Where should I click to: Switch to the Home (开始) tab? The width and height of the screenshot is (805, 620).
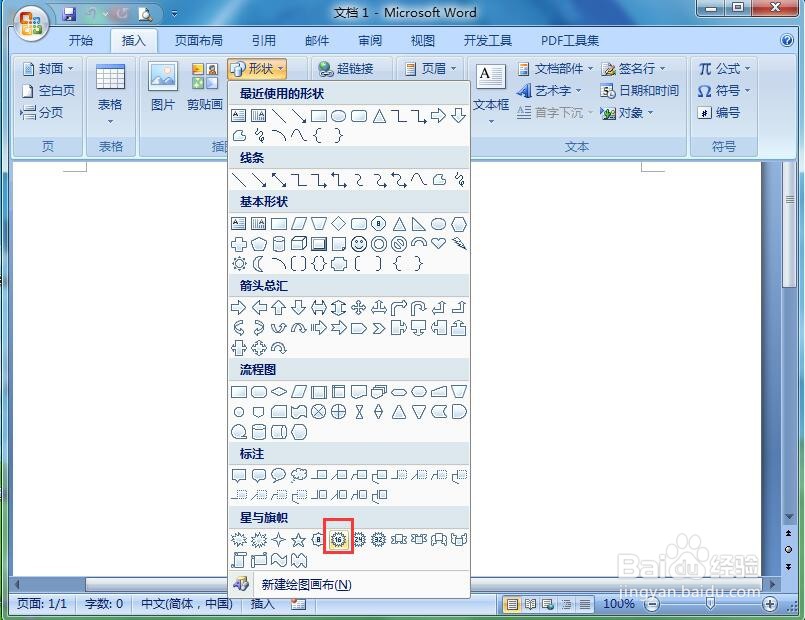[81, 40]
